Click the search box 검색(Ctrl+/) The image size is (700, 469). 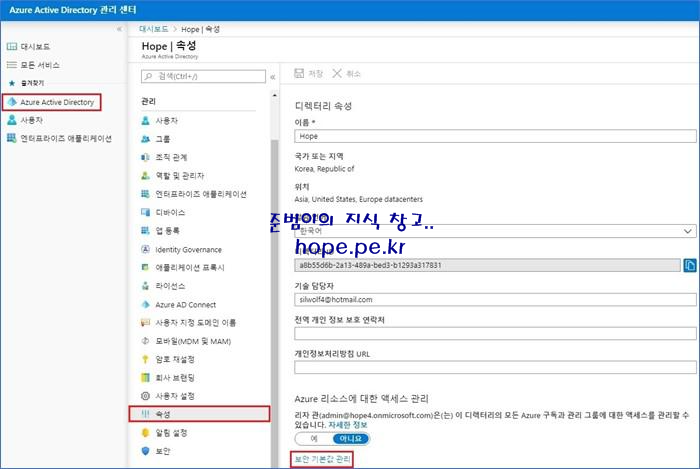204,76
